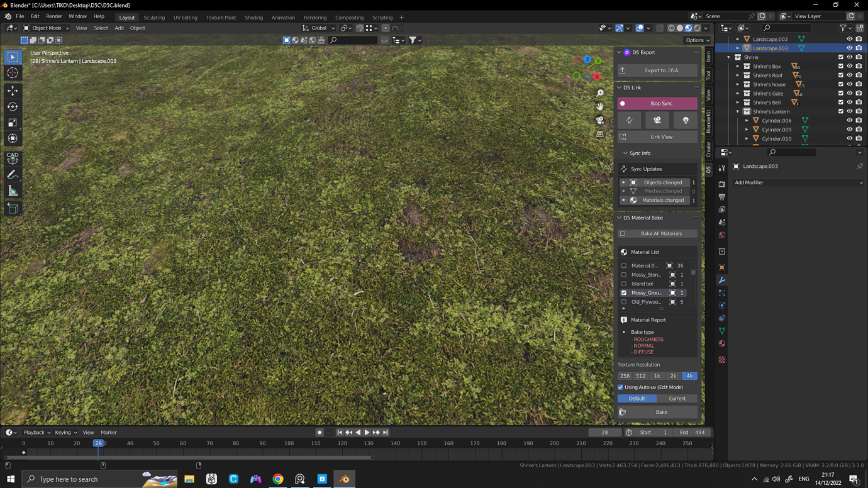
Task: Open the Render menu
Action: click(53, 16)
